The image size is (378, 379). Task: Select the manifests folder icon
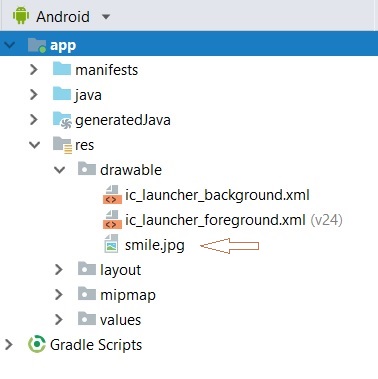[x=62, y=69]
